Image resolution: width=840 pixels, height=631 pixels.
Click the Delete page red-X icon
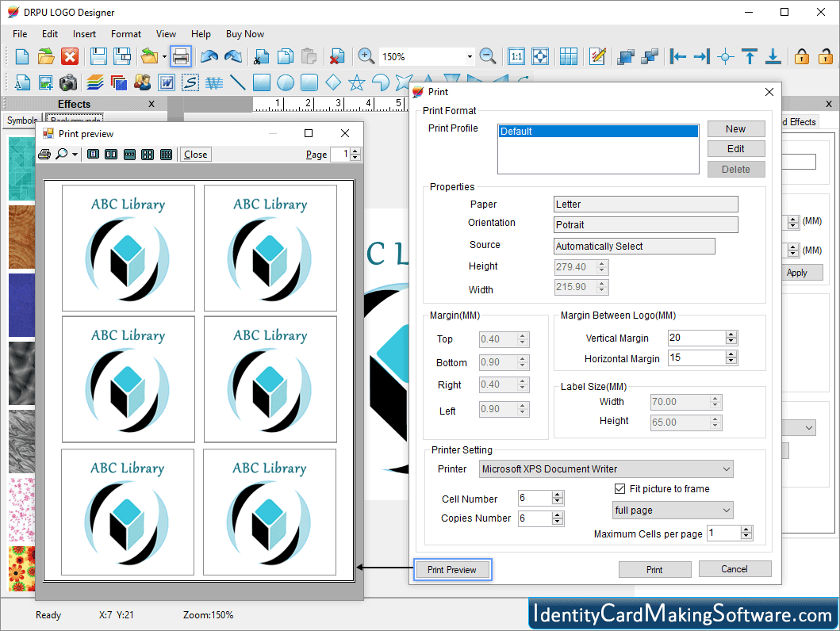pos(337,56)
